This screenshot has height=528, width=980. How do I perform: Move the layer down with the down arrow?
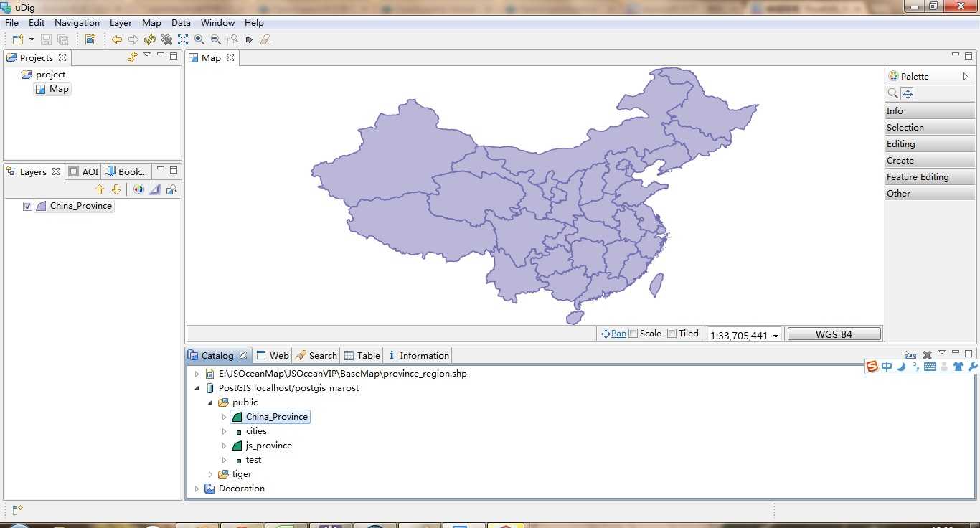(x=116, y=189)
